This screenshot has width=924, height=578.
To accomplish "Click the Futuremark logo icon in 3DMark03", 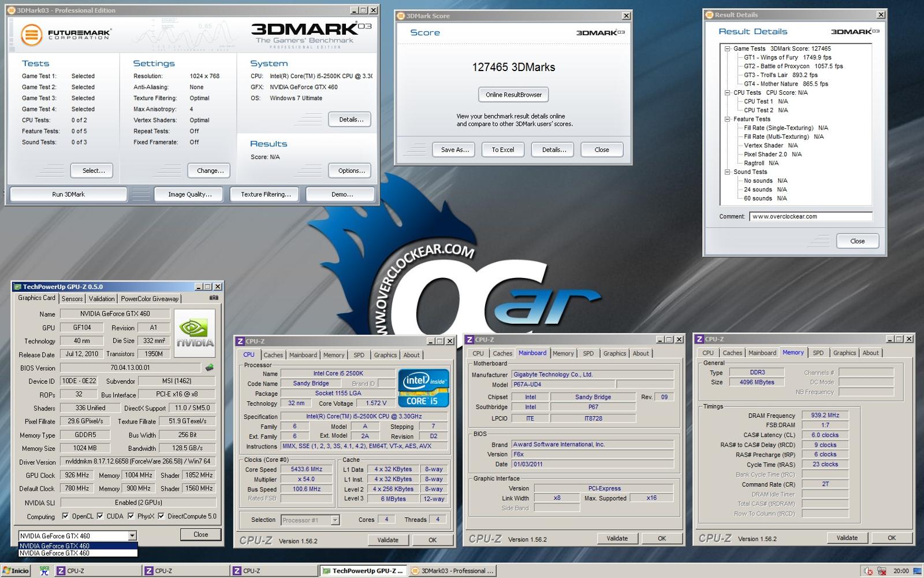I will tap(32, 35).
